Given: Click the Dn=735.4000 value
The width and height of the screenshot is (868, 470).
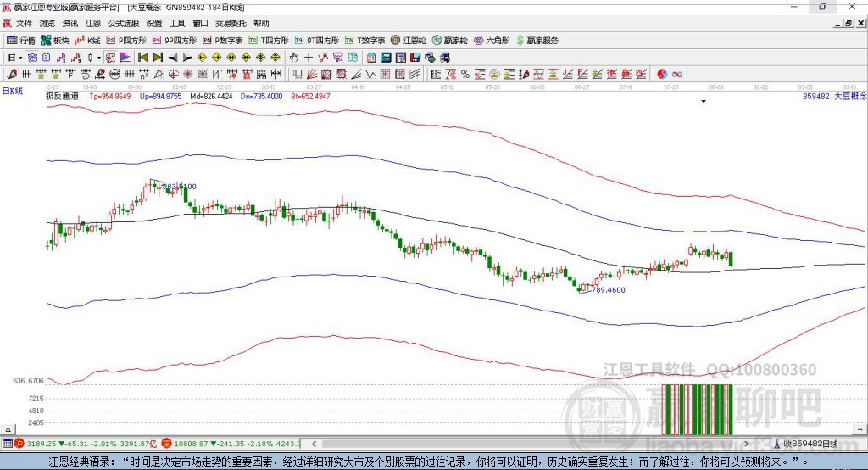Looking at the screenshot, I should [261, 97].
